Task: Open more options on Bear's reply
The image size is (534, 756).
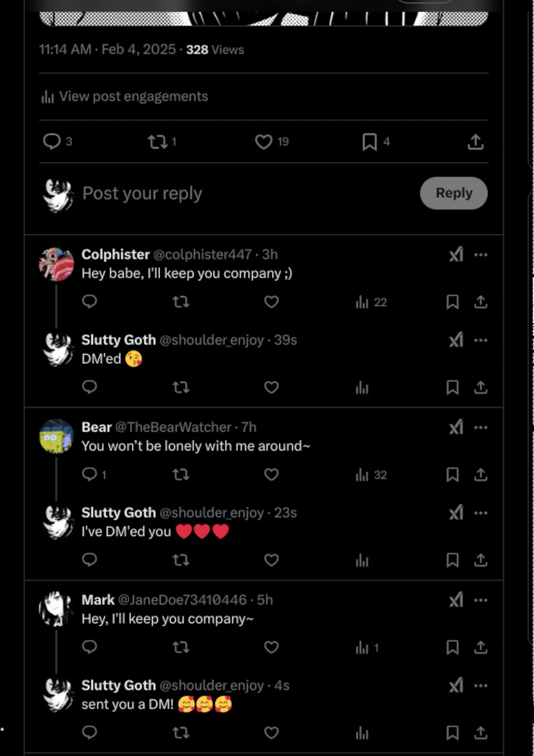Action: point(481,427)
